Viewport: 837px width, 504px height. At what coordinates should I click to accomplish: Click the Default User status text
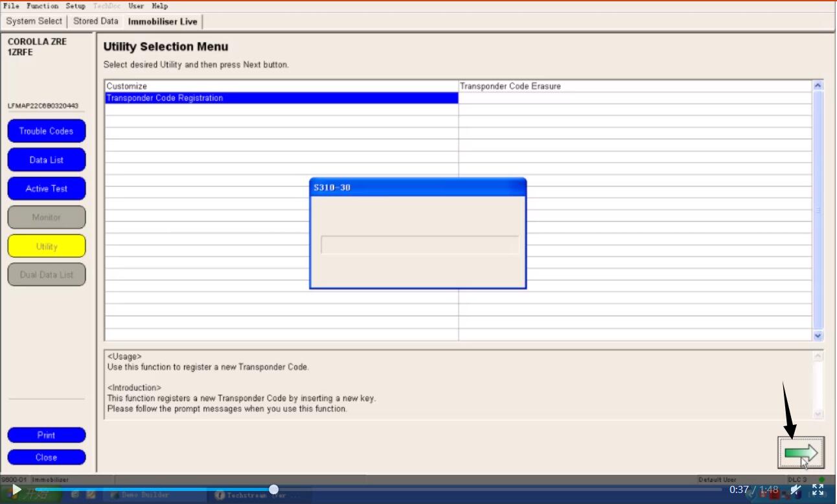[717, 479]
